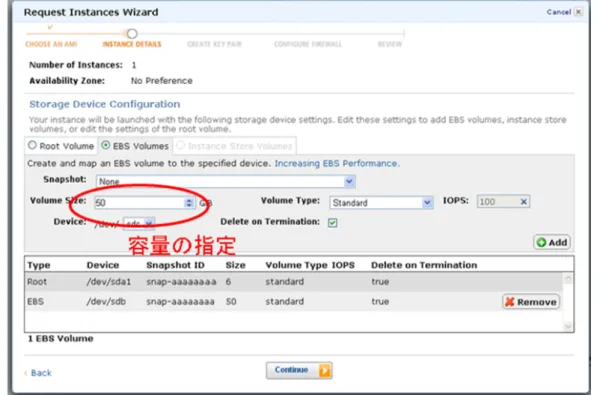Viewport: 600px width, 395px height.
Task: Select the Root /dev/sda1 table row
Action: tap(293, 282)
